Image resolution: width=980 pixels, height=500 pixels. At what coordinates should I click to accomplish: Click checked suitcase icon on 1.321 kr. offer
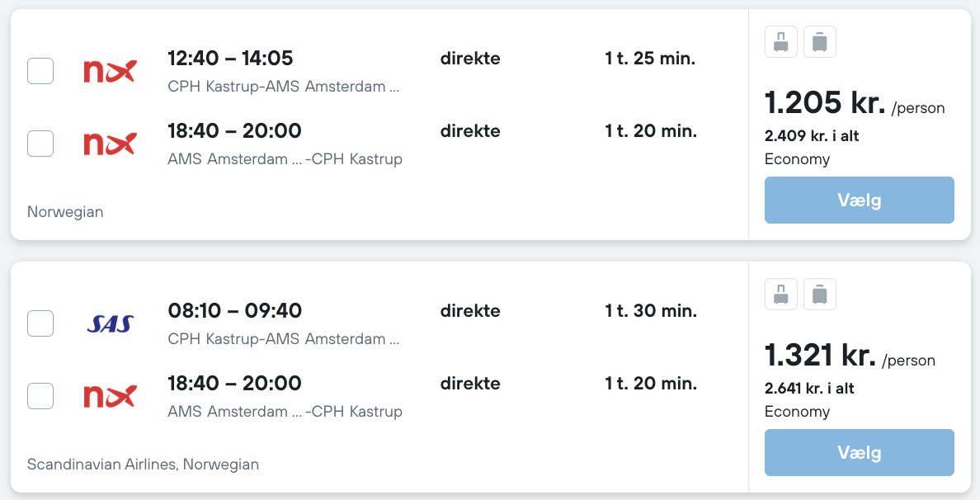[x=819, y=294]
